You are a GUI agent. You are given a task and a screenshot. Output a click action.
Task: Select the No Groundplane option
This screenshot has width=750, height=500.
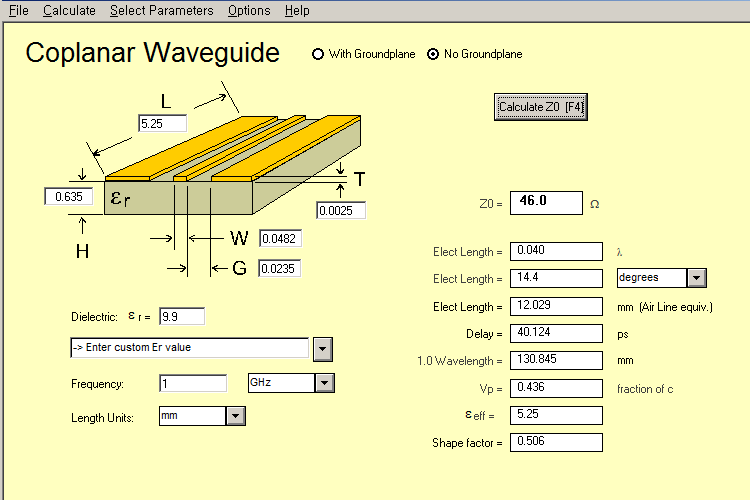click(x=433, y=54)
